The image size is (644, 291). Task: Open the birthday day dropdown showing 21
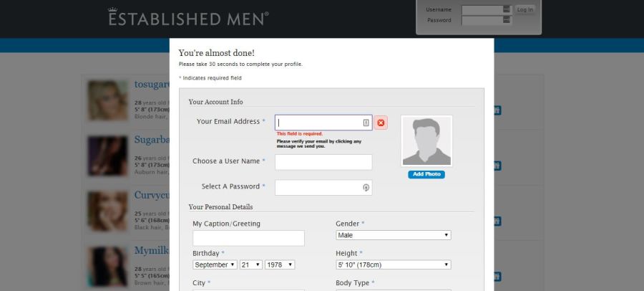251,264
